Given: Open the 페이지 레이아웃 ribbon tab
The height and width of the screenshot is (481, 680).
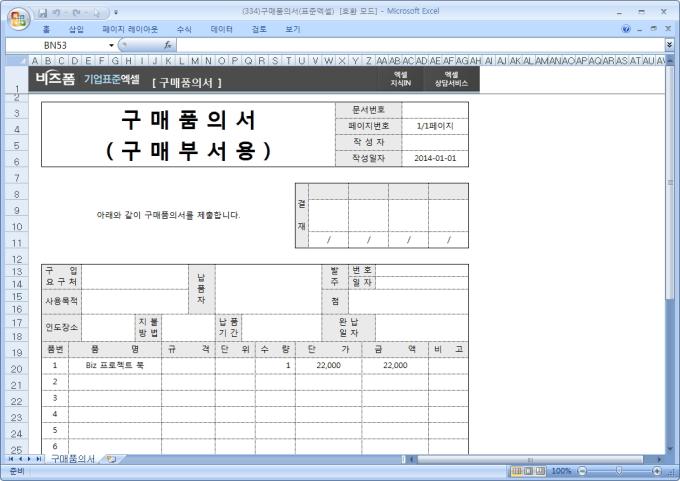Looking at the screenshot, I should [130, 29].
